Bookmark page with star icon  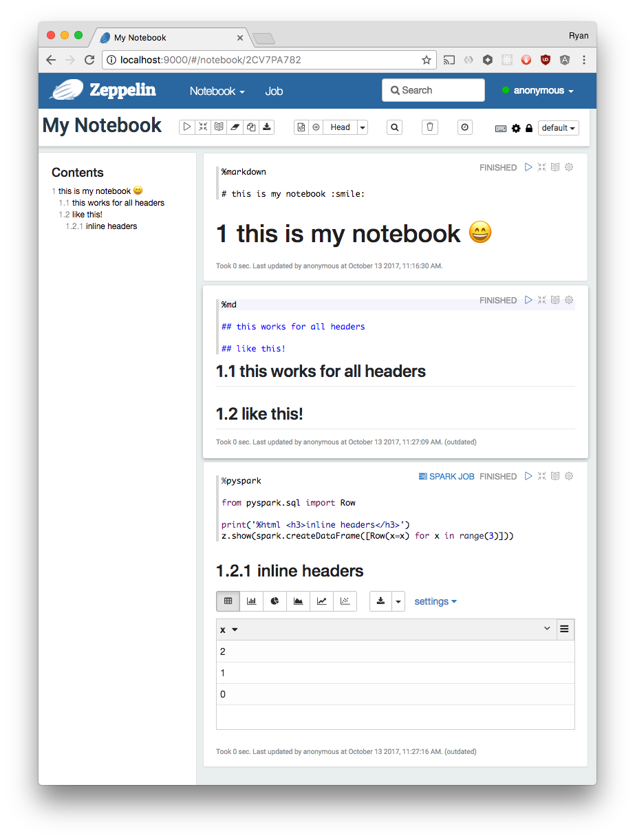[427, 60]
